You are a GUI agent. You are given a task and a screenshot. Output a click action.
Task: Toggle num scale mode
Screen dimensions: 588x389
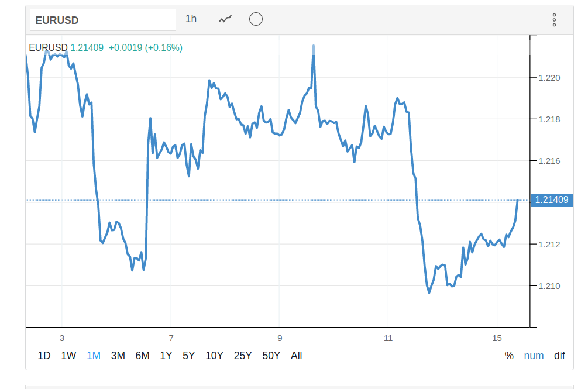pyautogui.click(x=534, y=356)
